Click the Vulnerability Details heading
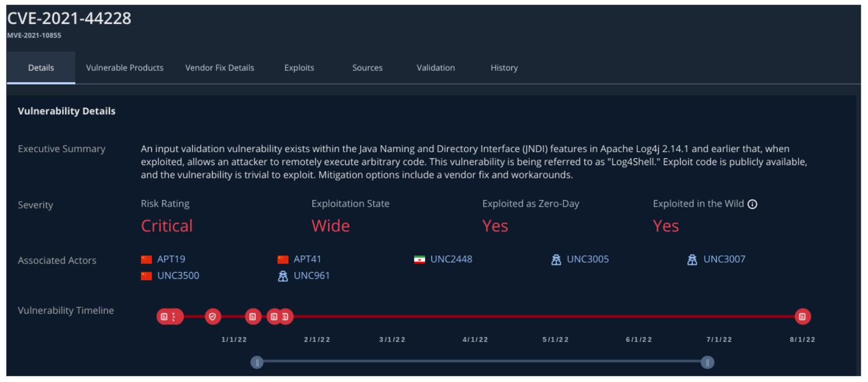 (67, 111)
